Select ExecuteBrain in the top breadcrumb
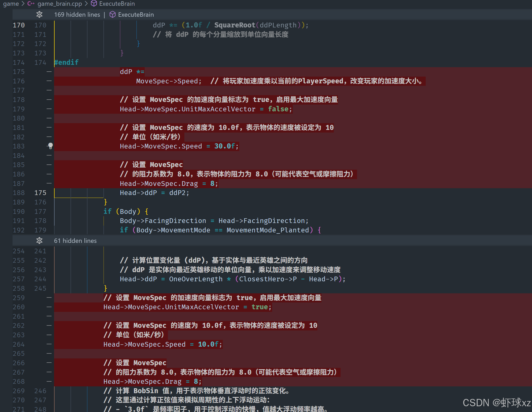This screenshot has width=532, height=412. (117, 4)
